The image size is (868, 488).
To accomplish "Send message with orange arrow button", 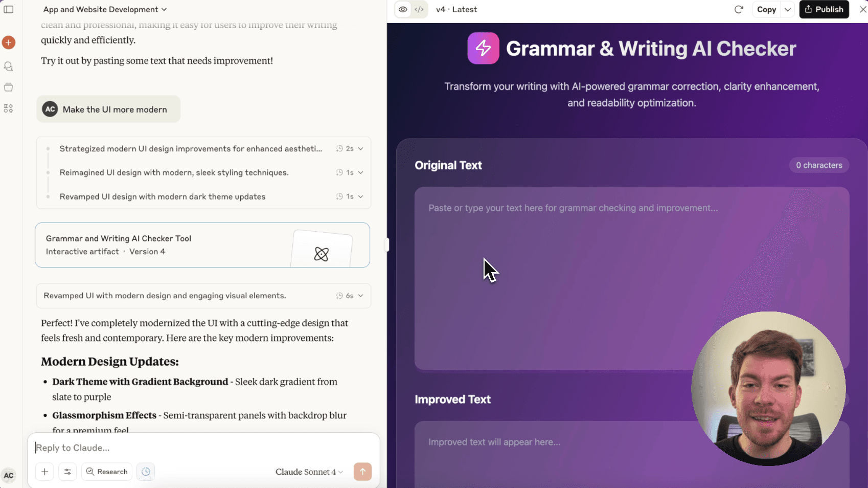I will (x=362, y=472).
